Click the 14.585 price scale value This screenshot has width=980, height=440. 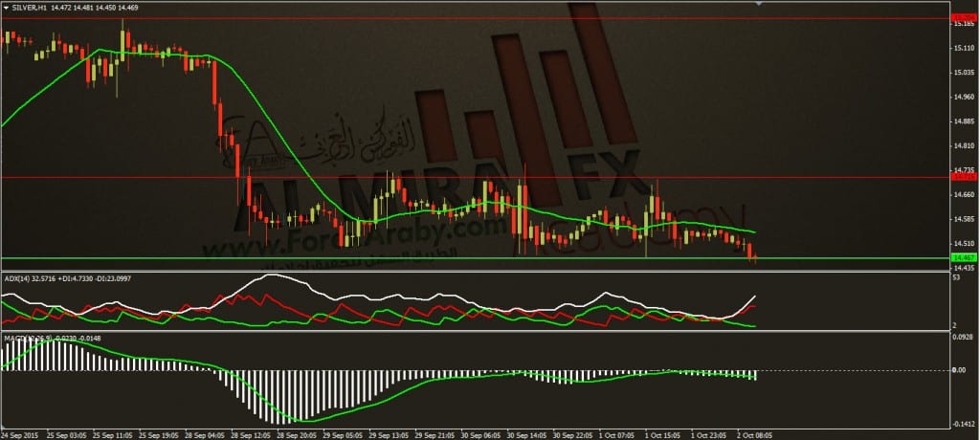[965, 219]
